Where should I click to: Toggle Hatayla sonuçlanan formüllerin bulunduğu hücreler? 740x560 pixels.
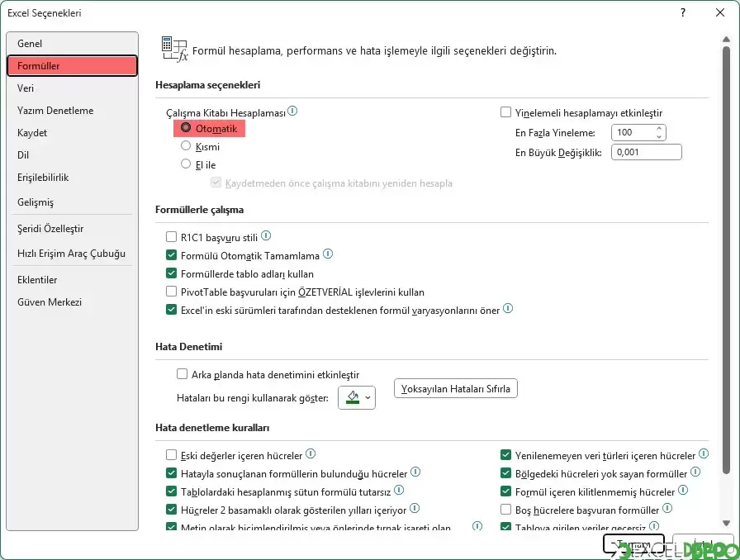click(171, 473)
